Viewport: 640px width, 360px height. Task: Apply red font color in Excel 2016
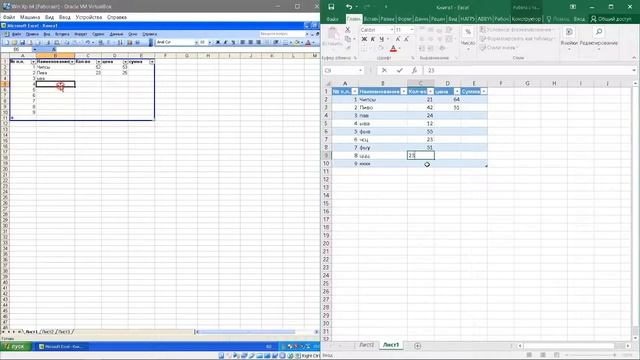tap(393, 48)
